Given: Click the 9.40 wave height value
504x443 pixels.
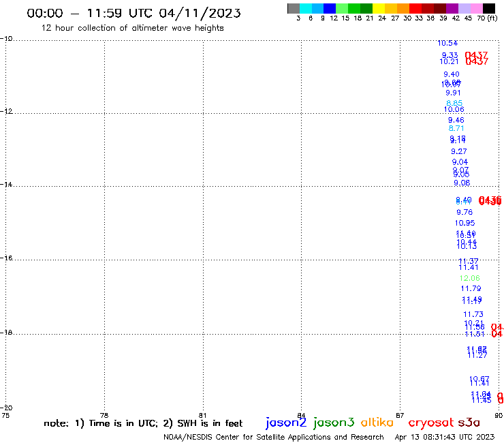Looking at the screenshot, I should (452, 74).
